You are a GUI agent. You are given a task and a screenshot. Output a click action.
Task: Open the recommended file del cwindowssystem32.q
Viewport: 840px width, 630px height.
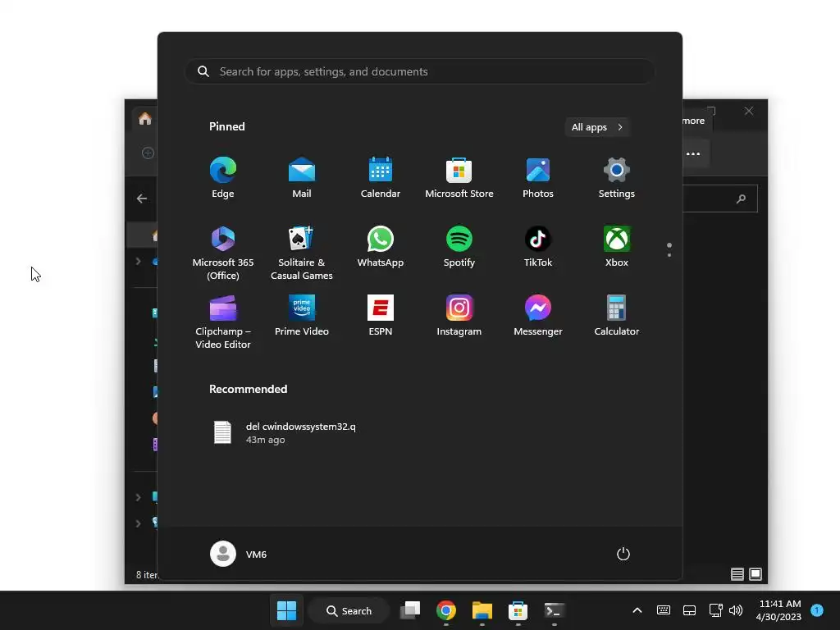(285, 432)
